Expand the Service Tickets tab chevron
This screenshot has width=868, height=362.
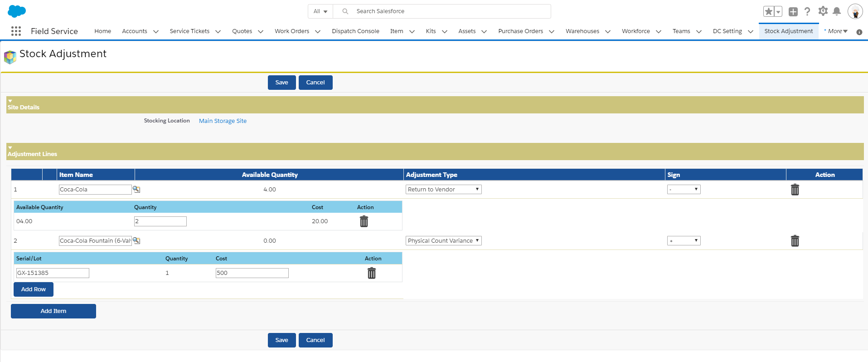(x=218, y=31)
